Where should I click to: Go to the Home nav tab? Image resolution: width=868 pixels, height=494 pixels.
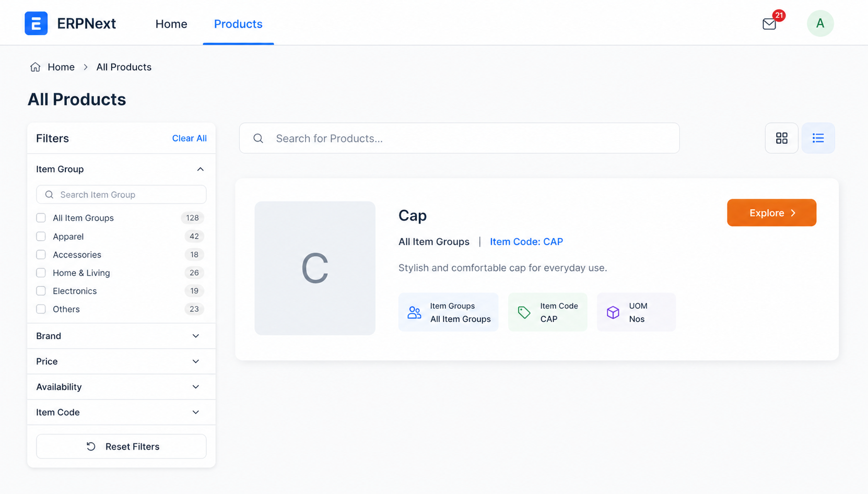(171, 24)
